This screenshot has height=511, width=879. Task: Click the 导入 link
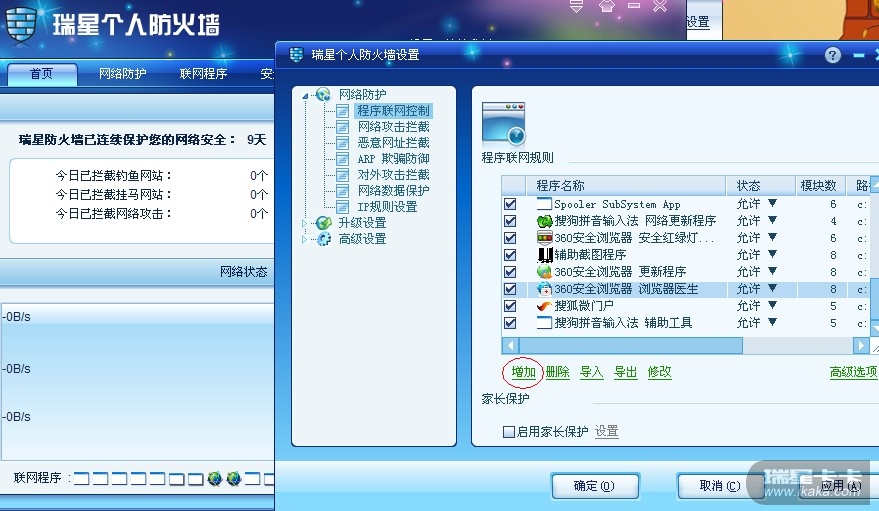[591, 371]
